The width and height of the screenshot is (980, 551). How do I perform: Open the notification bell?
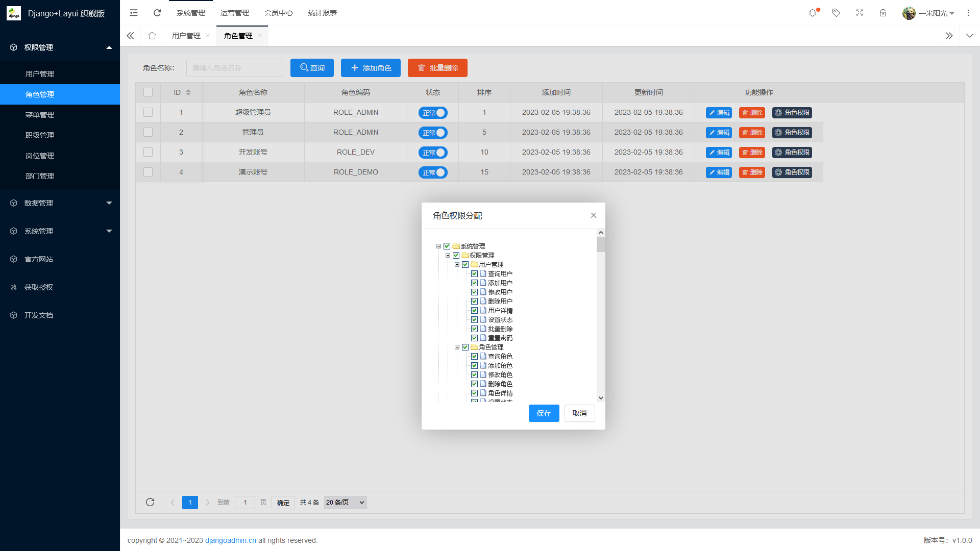click(x=812, y=13)
